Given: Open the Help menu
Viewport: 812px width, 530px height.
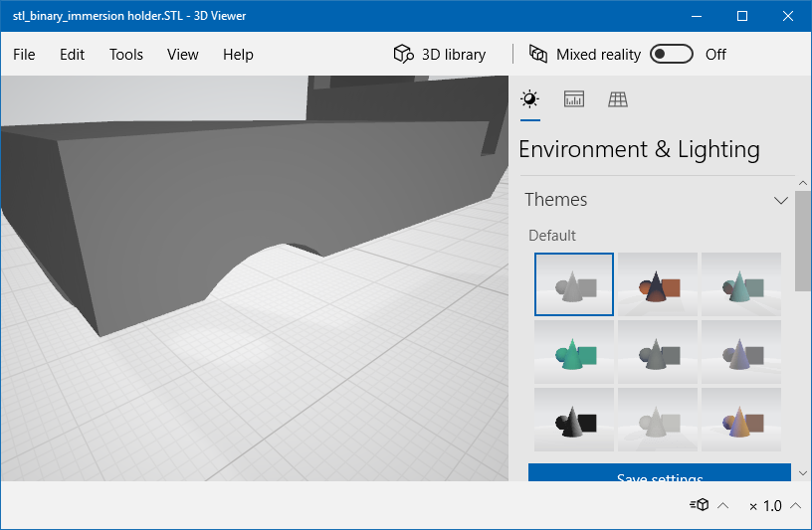Looking at the screenshot, I should 238,55.
